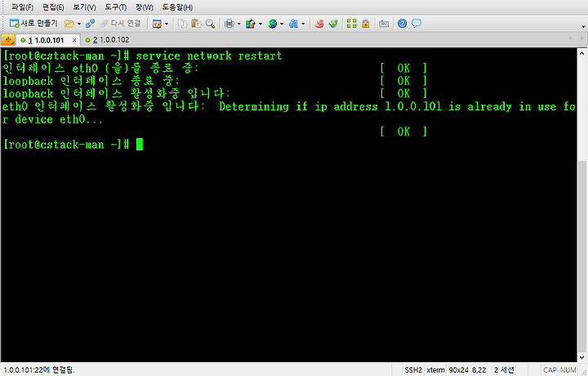Click the font settings icon

(294, 24)
